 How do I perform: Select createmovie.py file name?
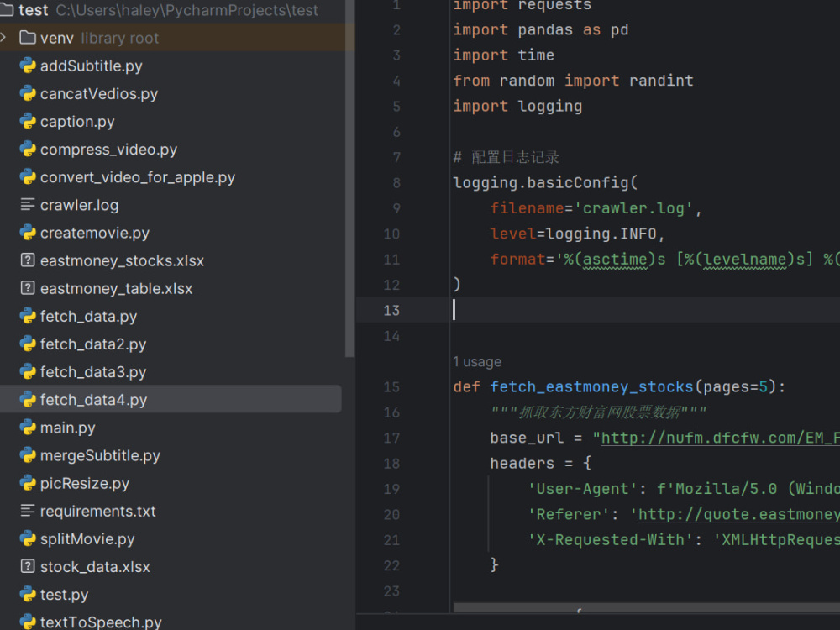coord(95,233)
